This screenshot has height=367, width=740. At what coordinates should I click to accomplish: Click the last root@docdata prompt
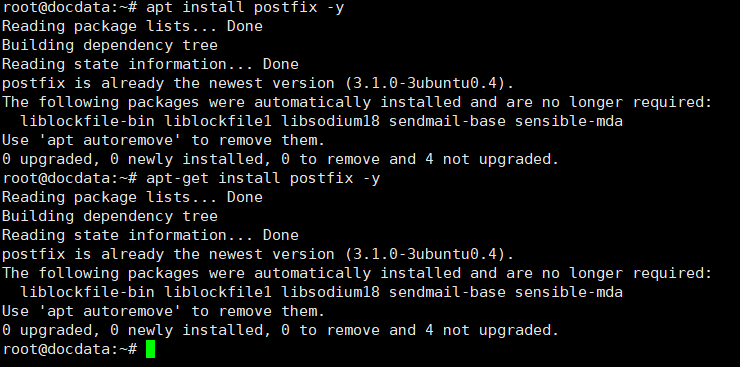coord(70,350)
